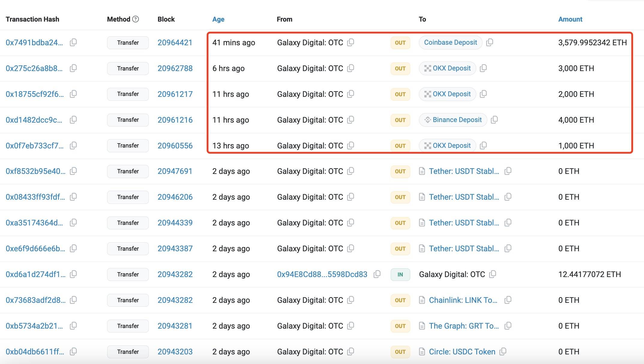Click Transfer method on block 20943203 row

click(128, 352)
